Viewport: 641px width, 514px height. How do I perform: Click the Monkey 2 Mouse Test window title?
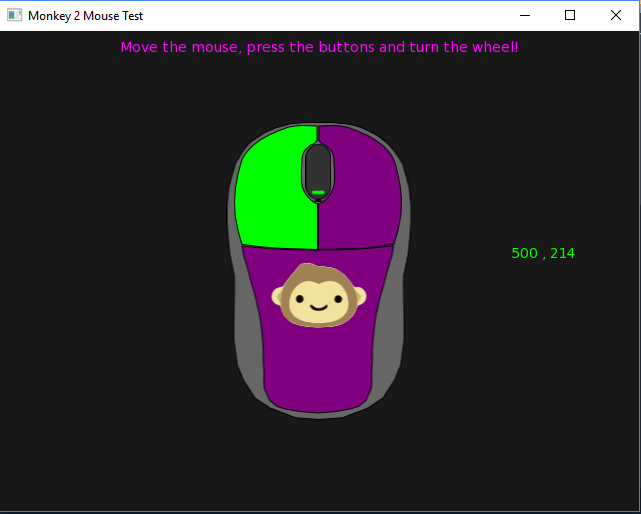pyautogui.click(x=85, y=15)
